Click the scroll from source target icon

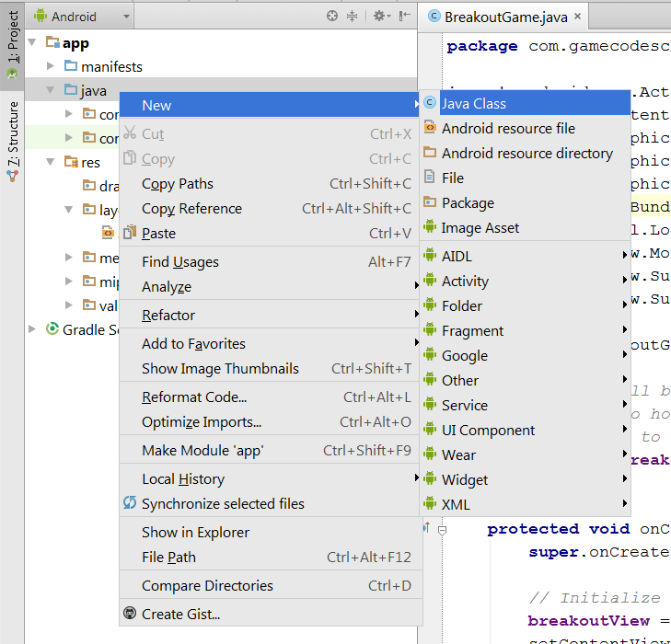(x=332, y=17)
